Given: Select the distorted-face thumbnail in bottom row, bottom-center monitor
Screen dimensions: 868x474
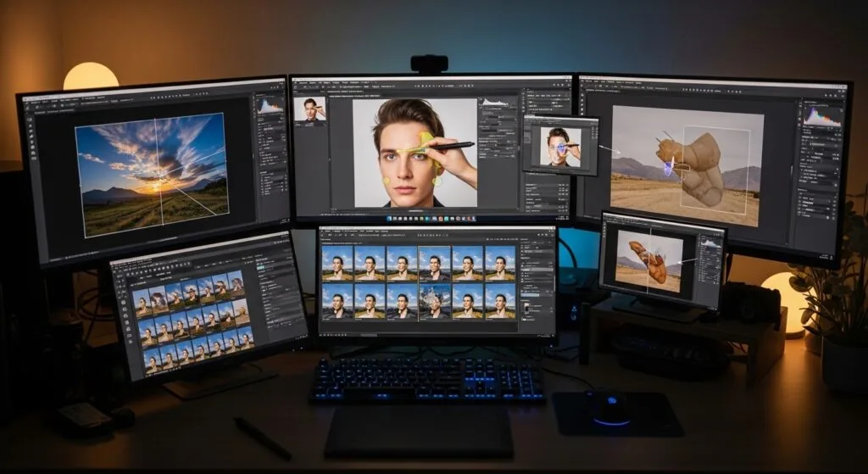Looking at the screenshot, I should tap(435, 302).
